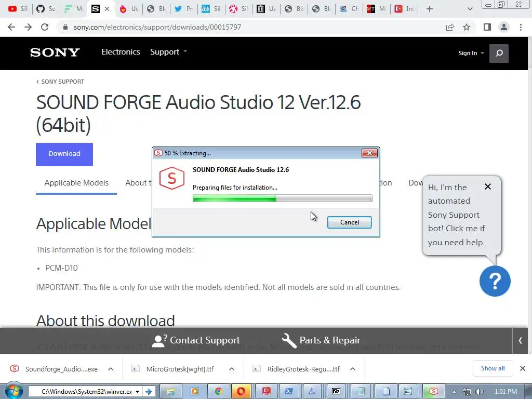Open RidleyGrotesk ttf download options arrow
Viewport: 532px width, 399px height.
(x=353, y=369)
